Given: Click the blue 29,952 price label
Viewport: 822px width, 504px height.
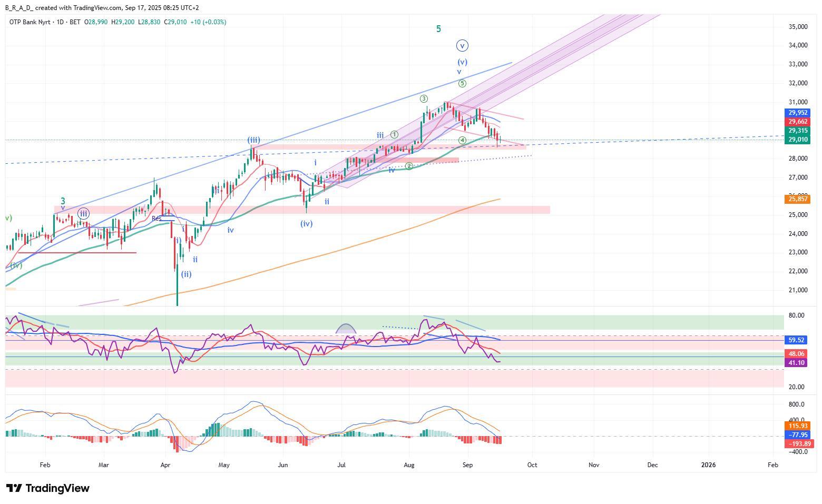Looking at the screenshot, I should (798, 113).
